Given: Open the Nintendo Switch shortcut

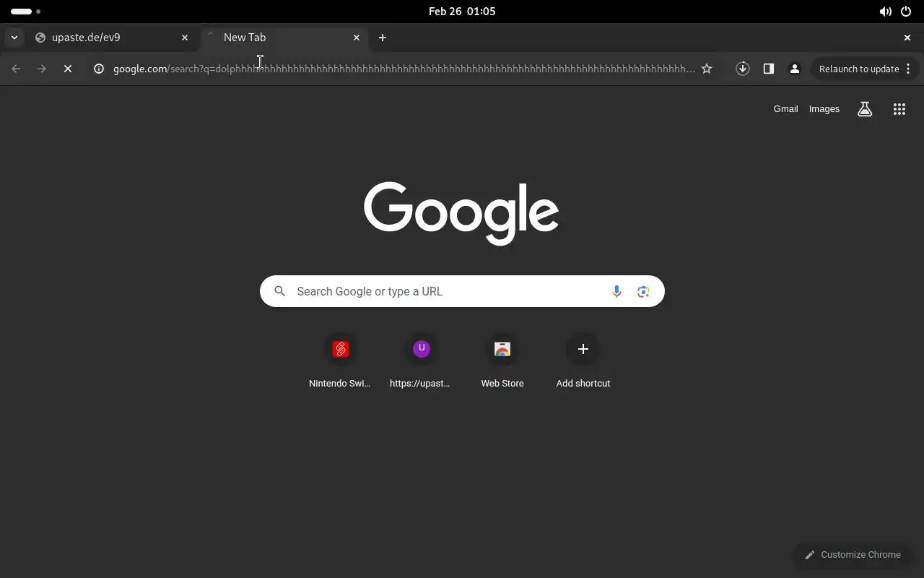Looking at the screenshot, I should coord(340,361).
